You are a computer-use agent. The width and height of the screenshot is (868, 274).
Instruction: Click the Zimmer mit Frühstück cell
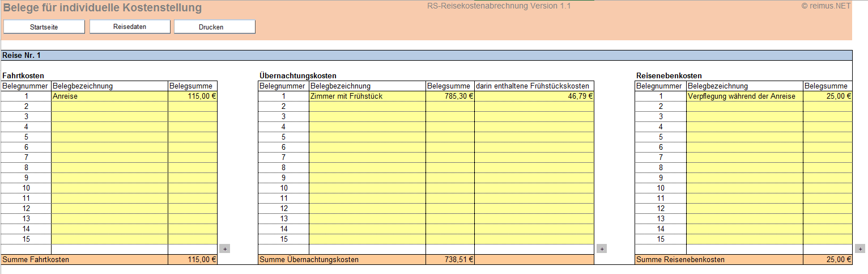pos(367,96)
